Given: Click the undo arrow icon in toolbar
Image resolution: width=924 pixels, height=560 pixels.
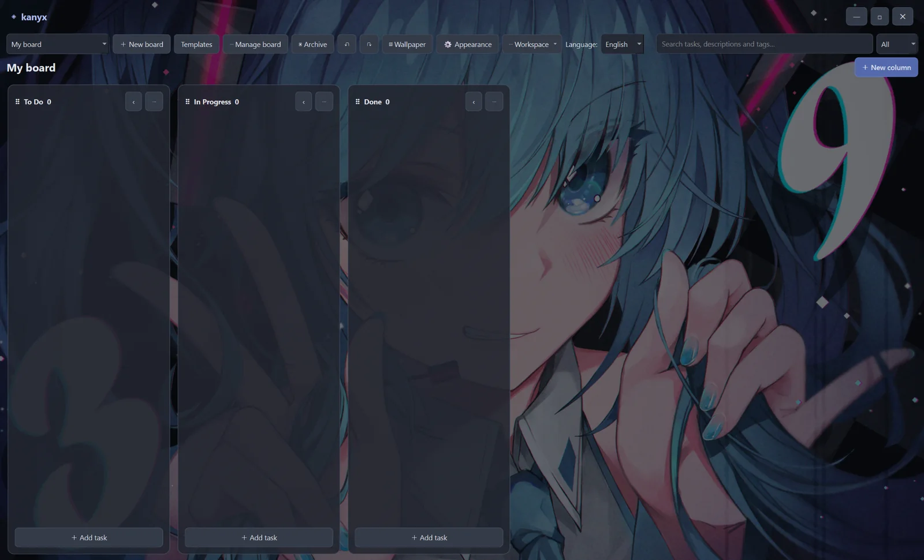Looking at the screenshot, I should (x=346, y=44).
